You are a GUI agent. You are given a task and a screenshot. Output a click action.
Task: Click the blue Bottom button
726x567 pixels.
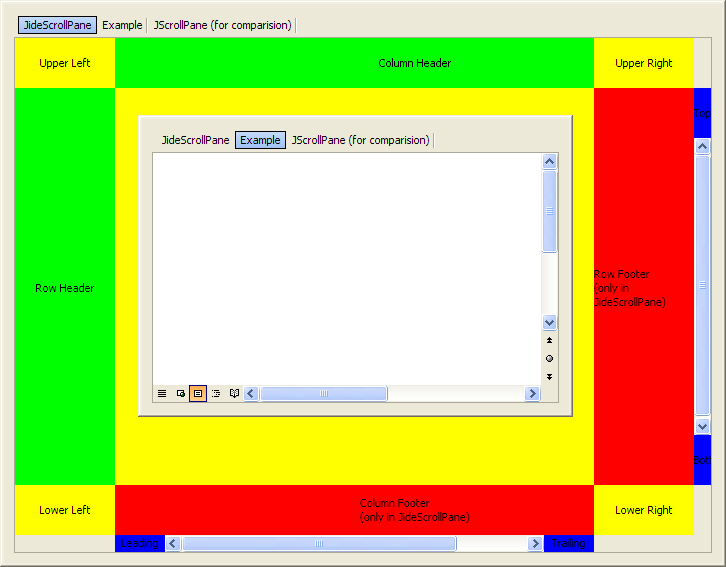(702, 460)
